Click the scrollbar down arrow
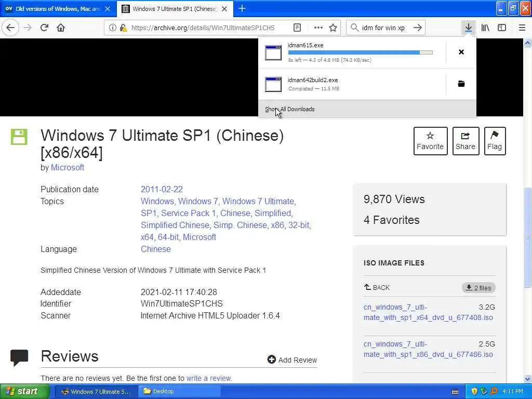The image size is (532, 399). (x=528, y=379)
